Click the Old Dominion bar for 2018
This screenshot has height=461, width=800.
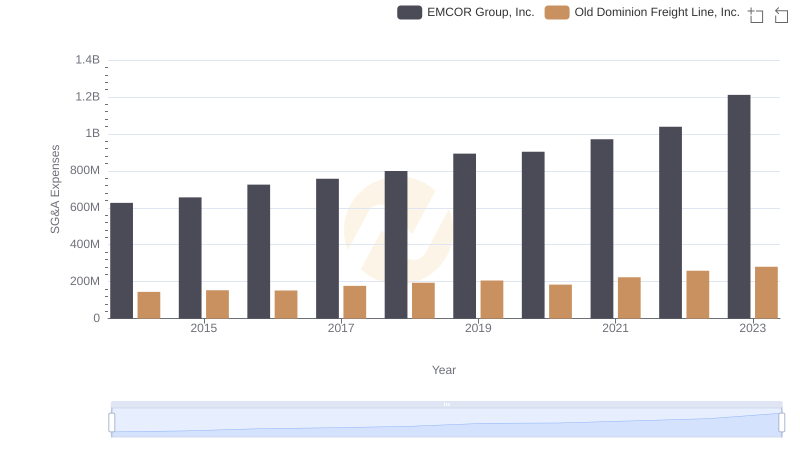423,300
